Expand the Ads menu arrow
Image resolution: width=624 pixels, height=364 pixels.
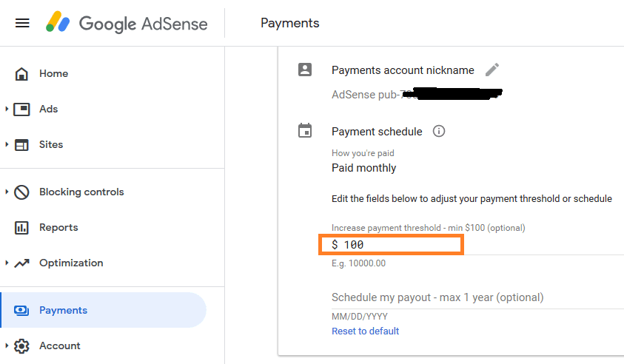tap(7, 109)
